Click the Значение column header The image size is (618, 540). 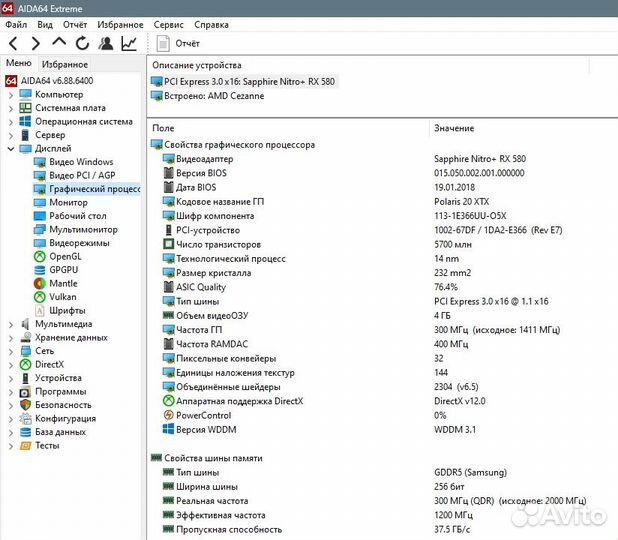[453, 128]
